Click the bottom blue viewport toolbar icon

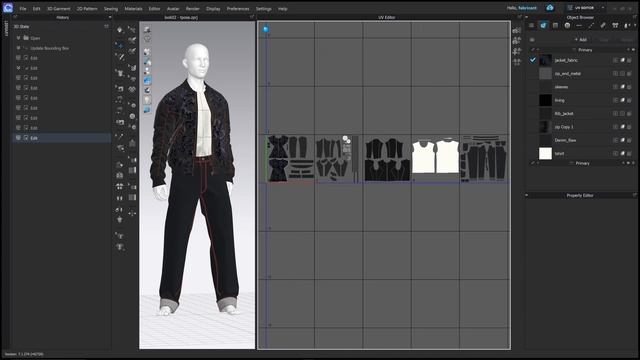[147, 110]
